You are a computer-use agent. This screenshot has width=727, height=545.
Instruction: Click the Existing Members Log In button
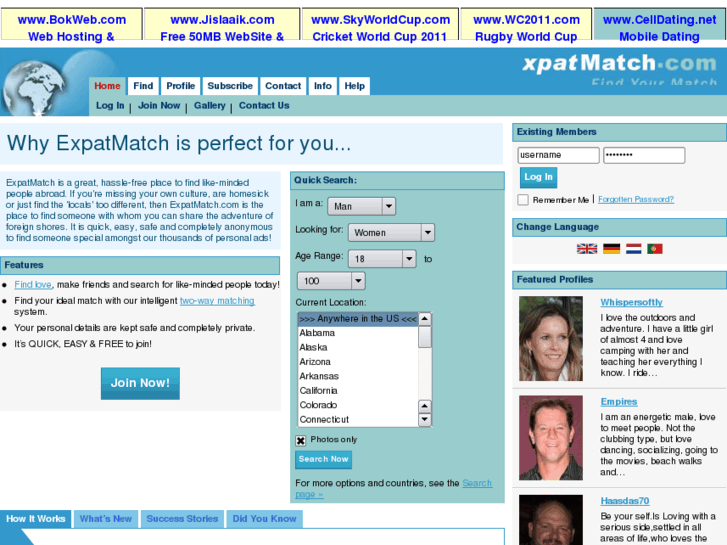pos(538,177)
